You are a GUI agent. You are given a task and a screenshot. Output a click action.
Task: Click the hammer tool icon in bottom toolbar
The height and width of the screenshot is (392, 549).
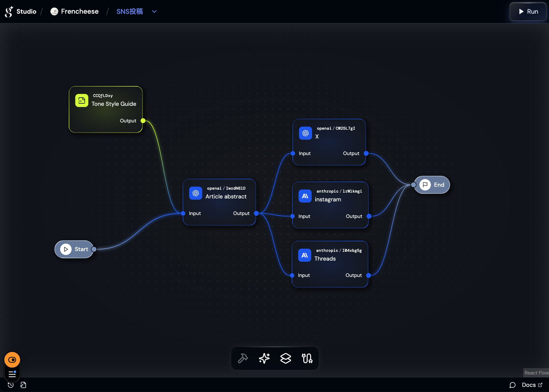point(243,358)
